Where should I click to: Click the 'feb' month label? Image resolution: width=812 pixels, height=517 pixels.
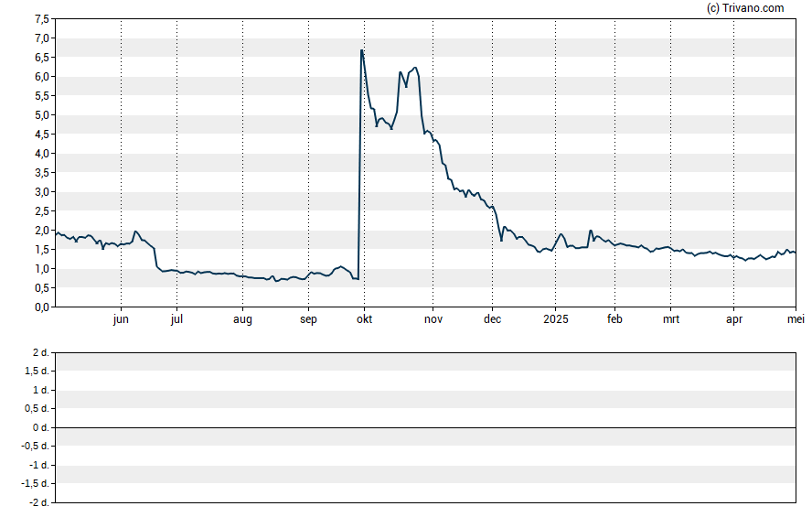click(x=614, y=319)
